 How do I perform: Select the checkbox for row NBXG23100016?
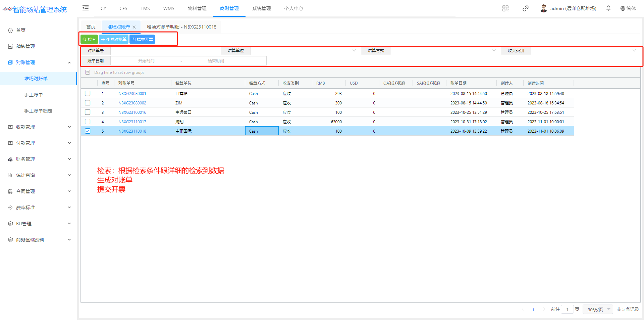tap(88, 112)
